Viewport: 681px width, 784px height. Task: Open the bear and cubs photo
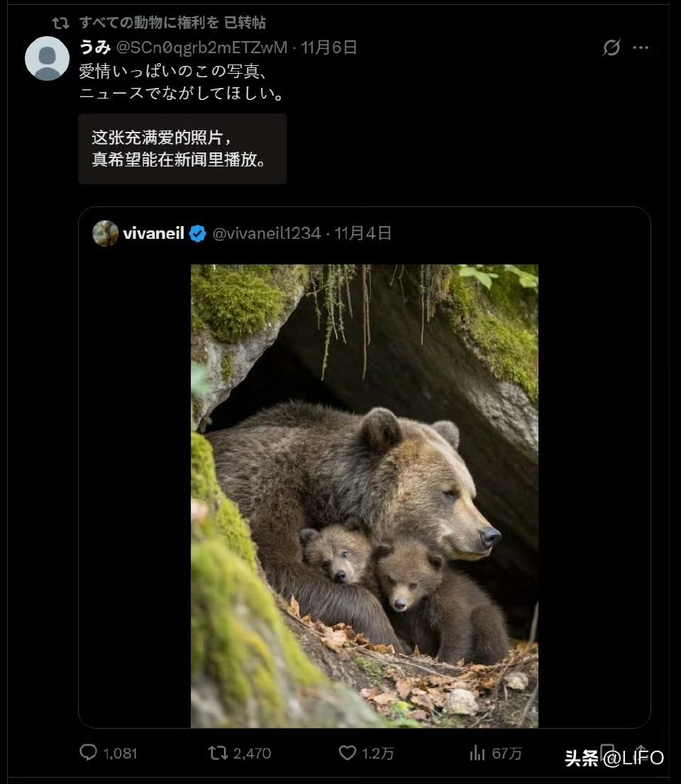[365, 496]
